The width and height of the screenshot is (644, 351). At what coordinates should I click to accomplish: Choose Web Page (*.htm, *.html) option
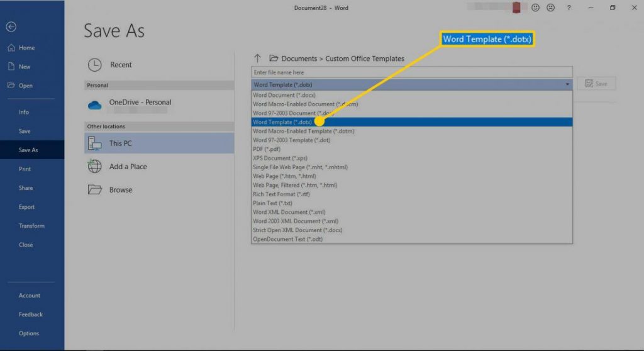[411, 176]
